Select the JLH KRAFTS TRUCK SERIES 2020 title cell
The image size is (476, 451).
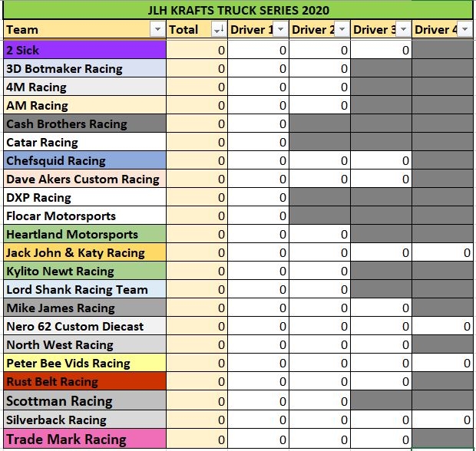click(x=238, y=10)
